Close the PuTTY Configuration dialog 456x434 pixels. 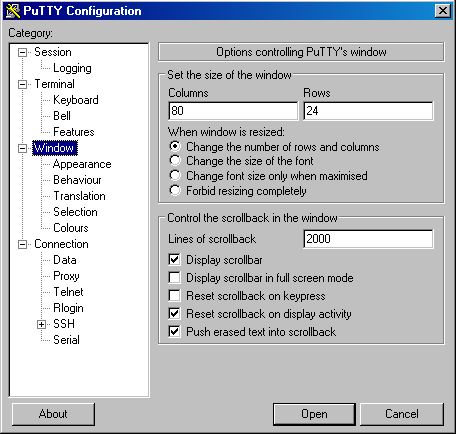(443, 11)
